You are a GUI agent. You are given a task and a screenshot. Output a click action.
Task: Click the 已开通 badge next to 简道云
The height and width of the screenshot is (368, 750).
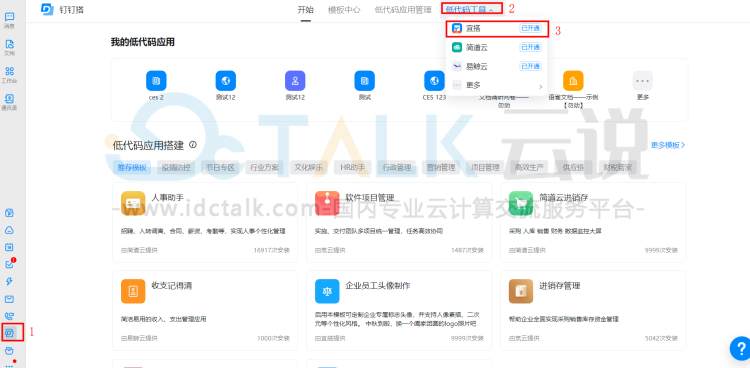point(530,47)
